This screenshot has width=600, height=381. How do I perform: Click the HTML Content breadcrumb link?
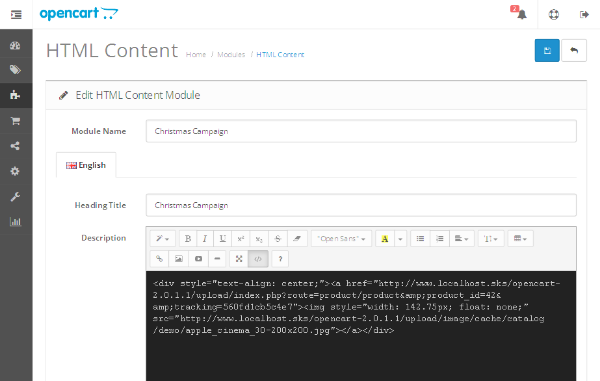click(x=280, y=55)
